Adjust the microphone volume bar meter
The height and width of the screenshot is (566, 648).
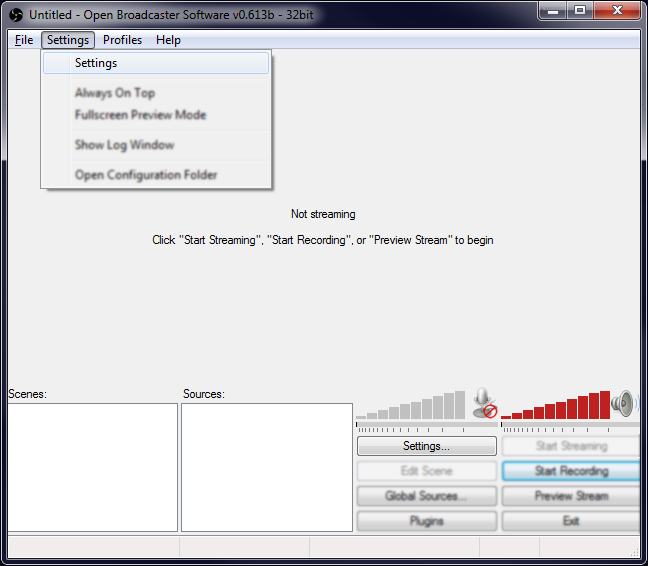click(x=410, y=405)
